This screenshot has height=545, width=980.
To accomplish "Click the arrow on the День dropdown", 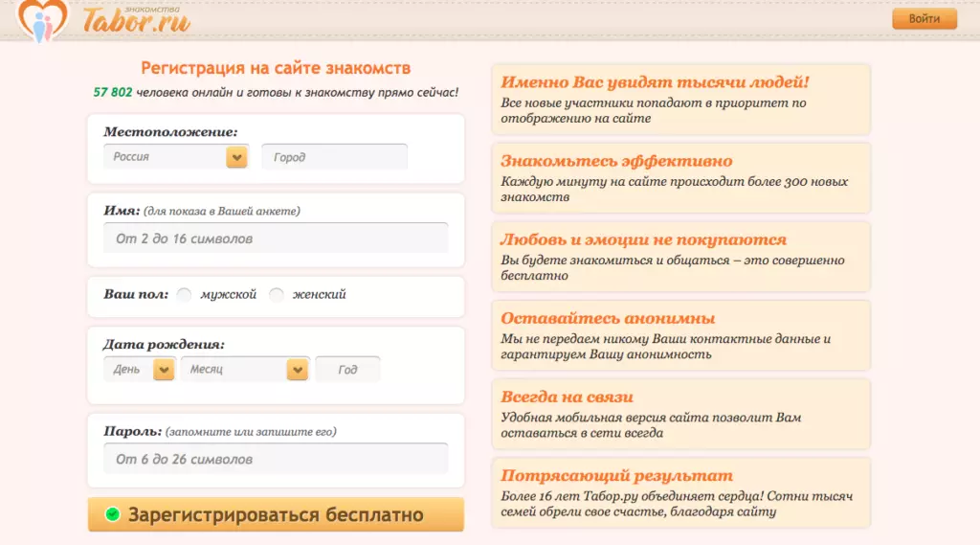I will pos(164,370).
